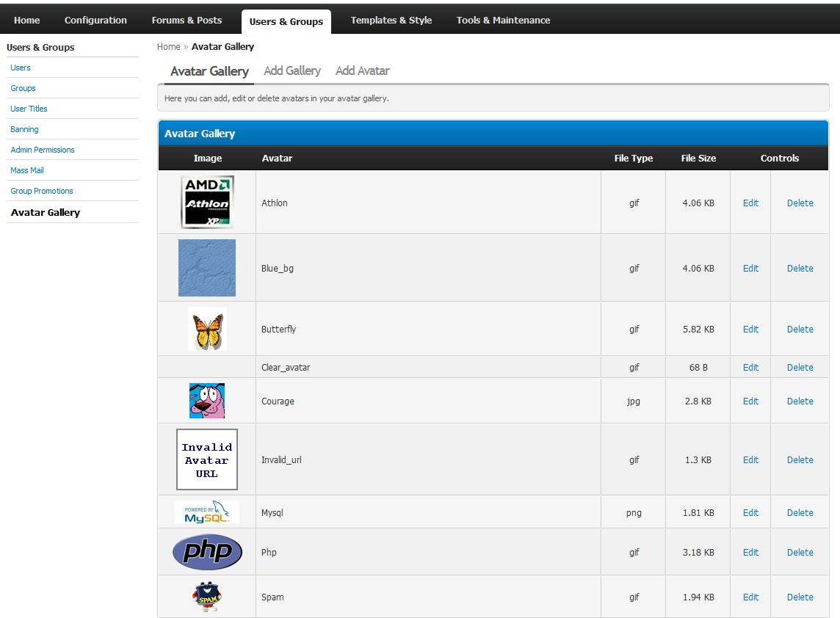The height and width of the screenshot is (618, 840).
Task: Open the Add Gallery tab
Action: click(292, 71)
